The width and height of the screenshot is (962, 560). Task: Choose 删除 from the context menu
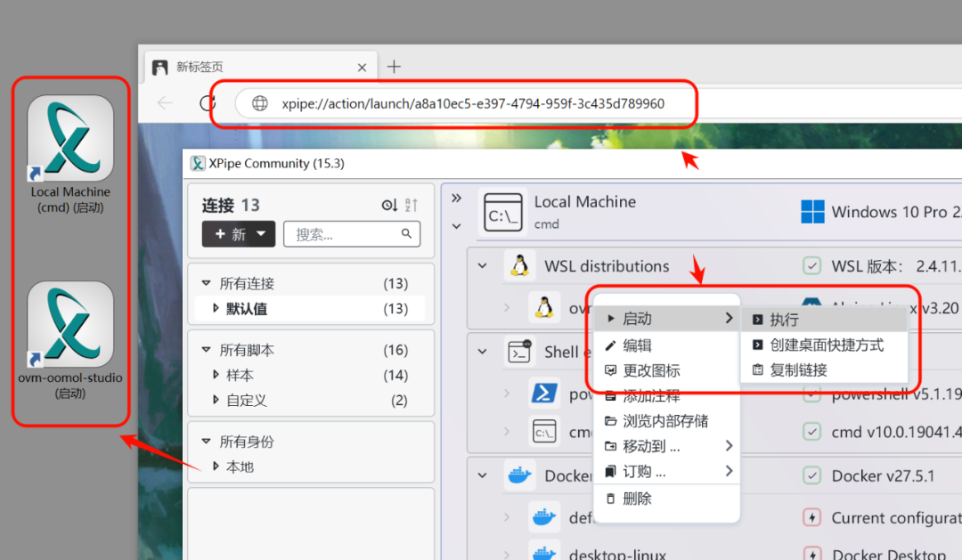(x=667, y=498)
